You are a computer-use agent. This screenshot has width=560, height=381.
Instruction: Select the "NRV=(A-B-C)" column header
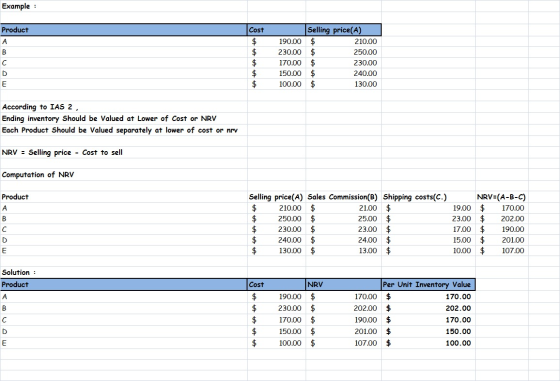(501, 197)
